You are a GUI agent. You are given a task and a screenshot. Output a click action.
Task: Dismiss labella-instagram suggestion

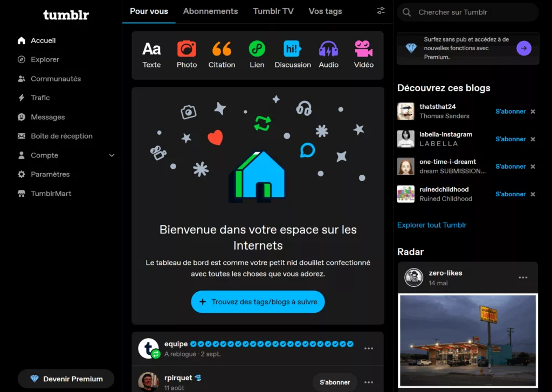point(533,139)
